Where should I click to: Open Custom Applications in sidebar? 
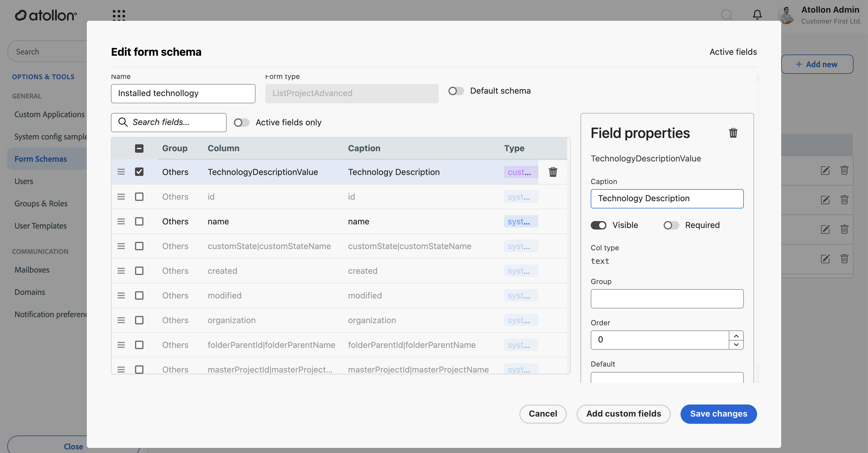coord(49,114)
